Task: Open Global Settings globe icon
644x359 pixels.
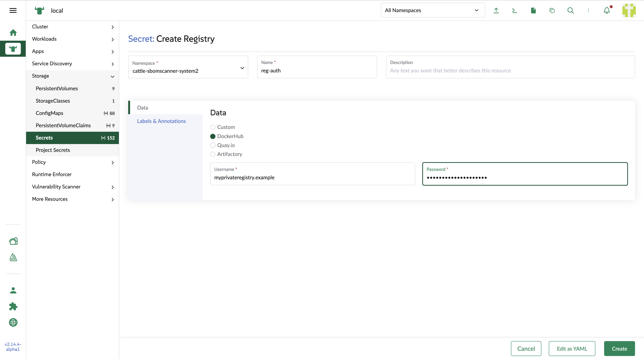Action: (x=13, y=322)
